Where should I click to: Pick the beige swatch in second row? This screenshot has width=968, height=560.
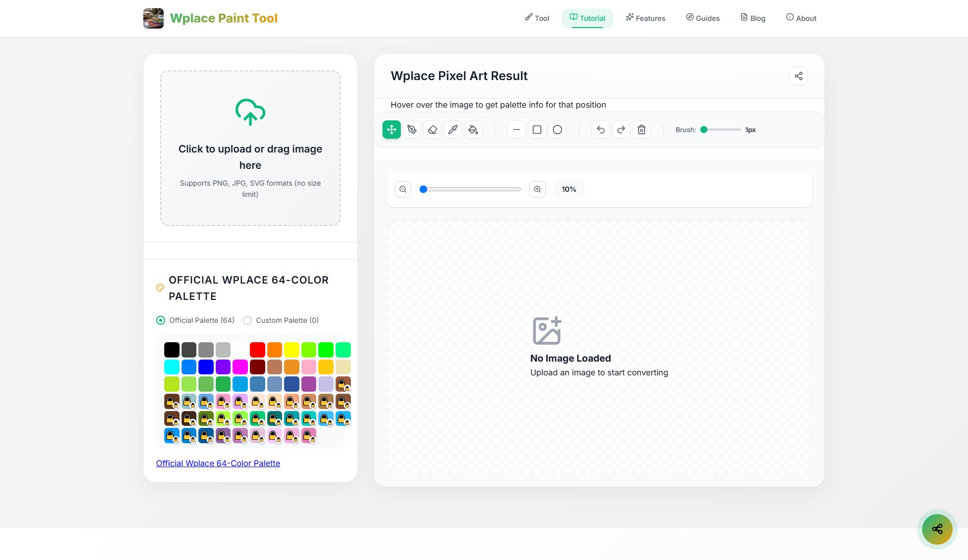pos(343,367)
